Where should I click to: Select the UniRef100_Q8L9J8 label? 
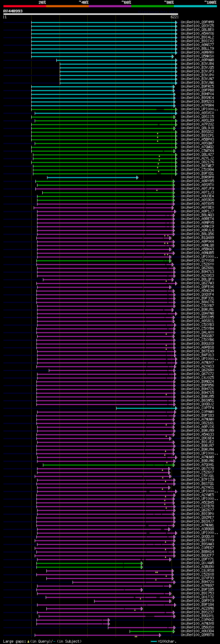click(197, 128)
